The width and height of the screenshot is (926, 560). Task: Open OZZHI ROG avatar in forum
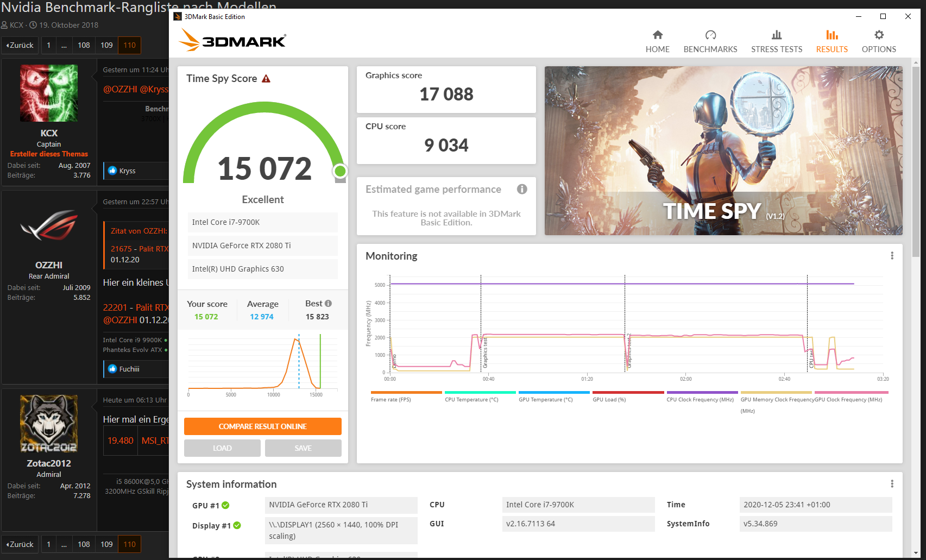click(x=49, y=225)
